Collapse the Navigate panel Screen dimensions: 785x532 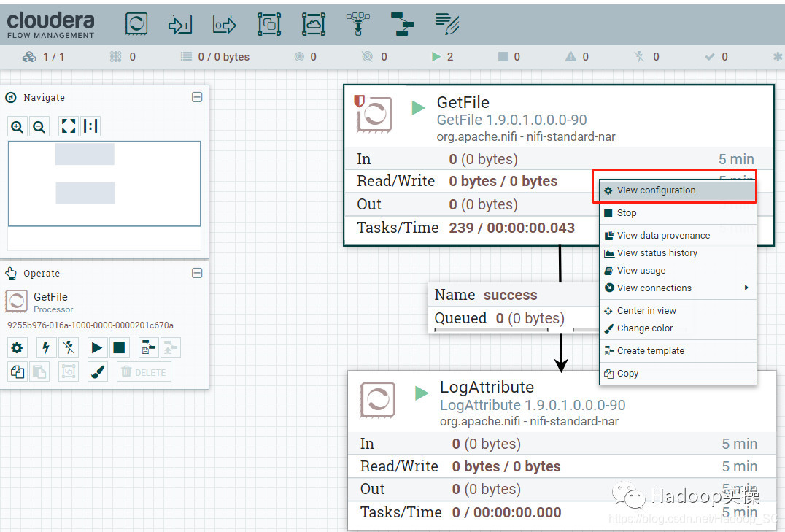coord(197,97)
